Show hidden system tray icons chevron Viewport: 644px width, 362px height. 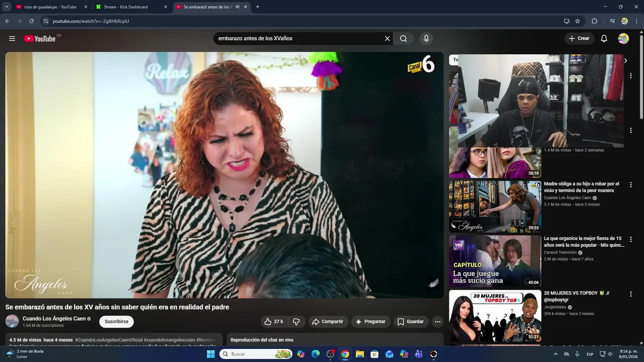click(555, 354)
